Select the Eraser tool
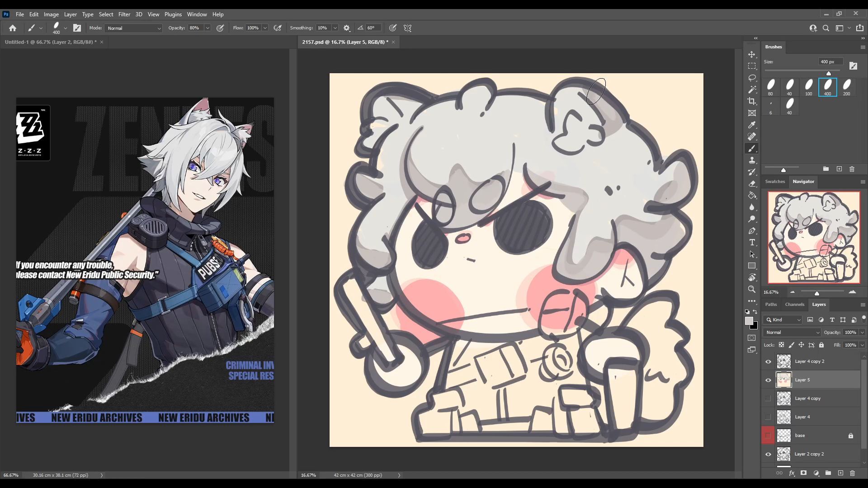The height and width of the screenshot is (488, 868). pyautogui.click(x=752, y=184)
